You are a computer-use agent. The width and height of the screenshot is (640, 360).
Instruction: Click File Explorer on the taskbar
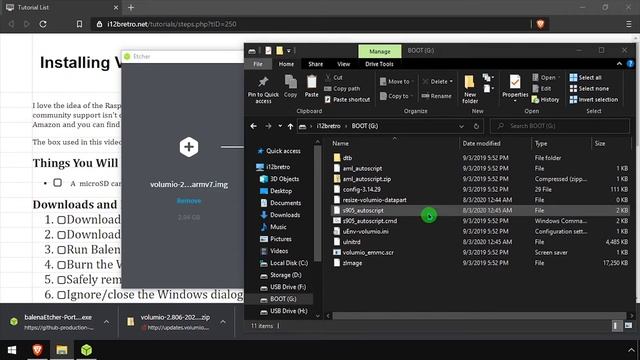(x=62, y=350)
